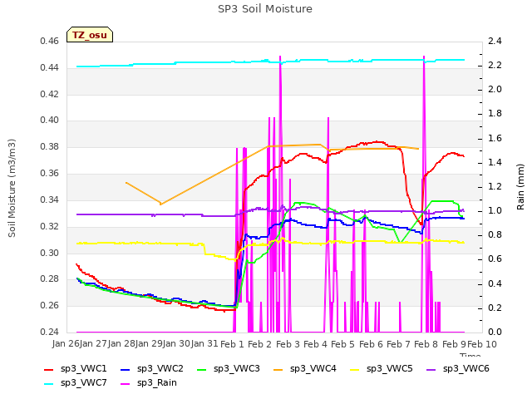Screen dimensions: 532x399
Task: Click the 0.40 soil moisture tick
Action: [50, 121]
